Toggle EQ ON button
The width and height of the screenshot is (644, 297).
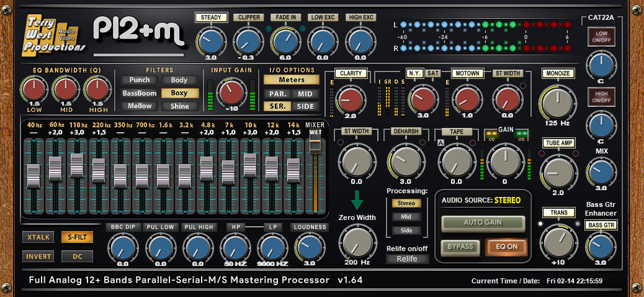coord(506,247)
